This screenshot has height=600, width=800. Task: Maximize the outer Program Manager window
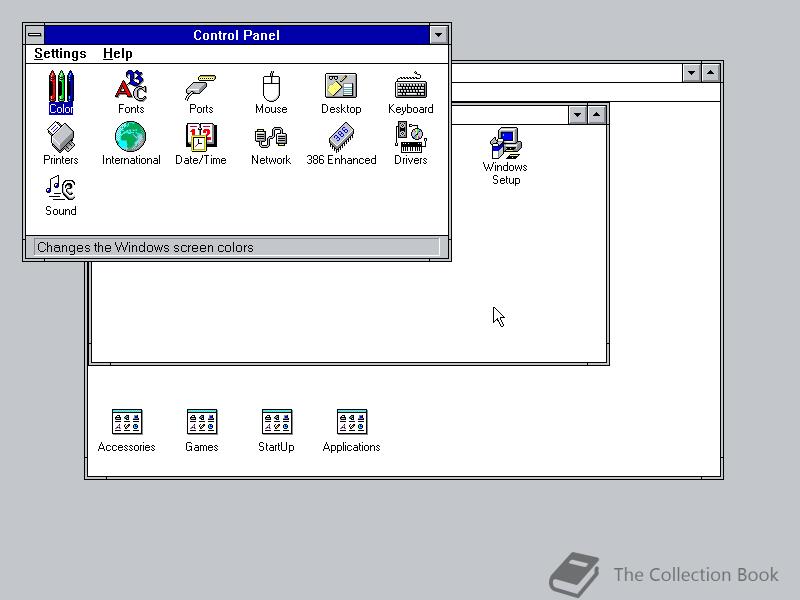pyautogui.click(x=711, y=73)
